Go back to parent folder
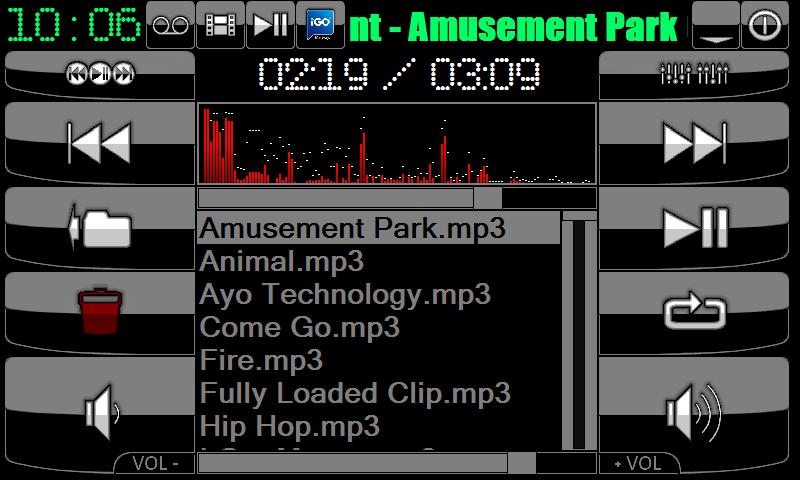Screen dimensions: 800x480 click(100, 228)
